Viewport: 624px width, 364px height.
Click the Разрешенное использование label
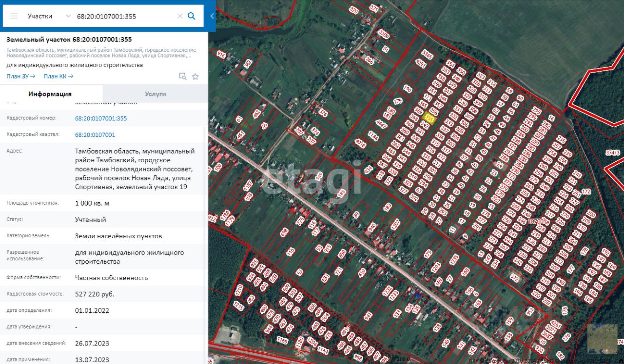point(23,256)
